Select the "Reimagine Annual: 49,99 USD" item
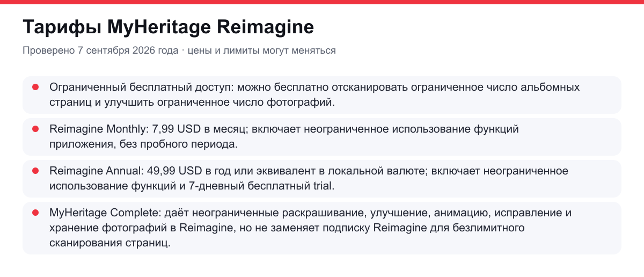The height and width of the screenshot is (277, 644). (x=322, y=178)
